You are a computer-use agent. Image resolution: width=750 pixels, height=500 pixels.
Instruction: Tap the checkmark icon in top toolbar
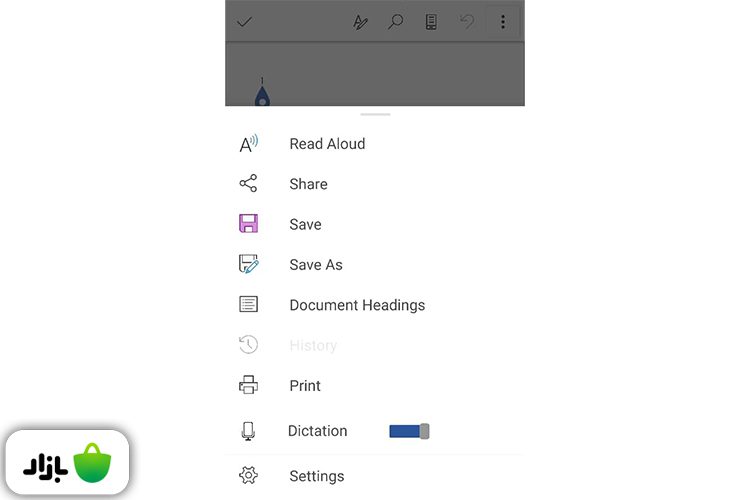click(x=244, y=22)
